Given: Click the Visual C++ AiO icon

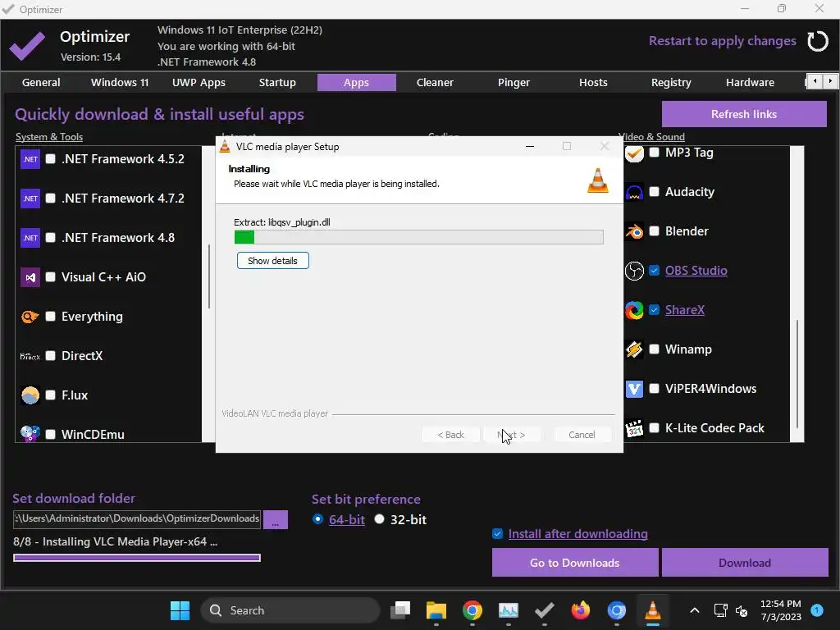Looking at the screenshot, I should click(x=30, y=277).
